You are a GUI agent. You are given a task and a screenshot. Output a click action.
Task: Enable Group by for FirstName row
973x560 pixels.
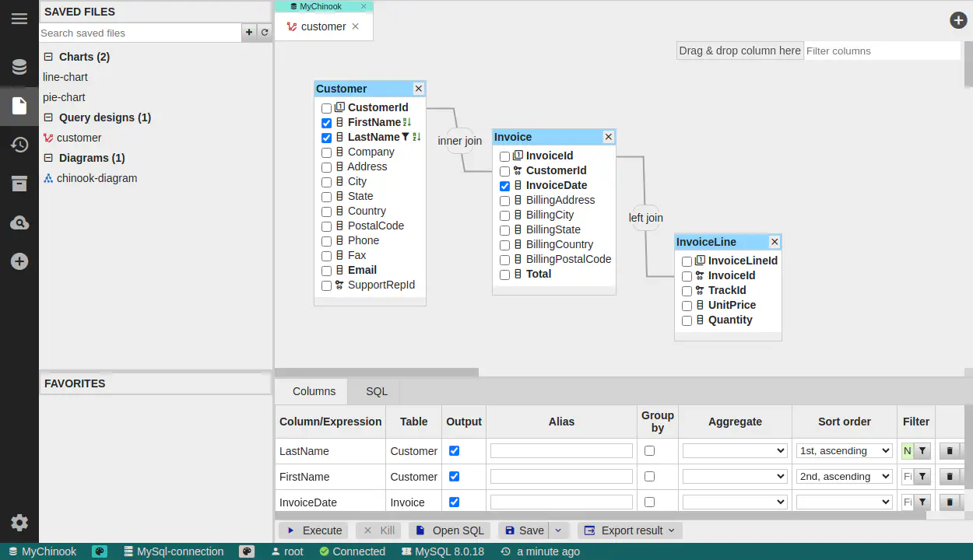coord(649,477)
